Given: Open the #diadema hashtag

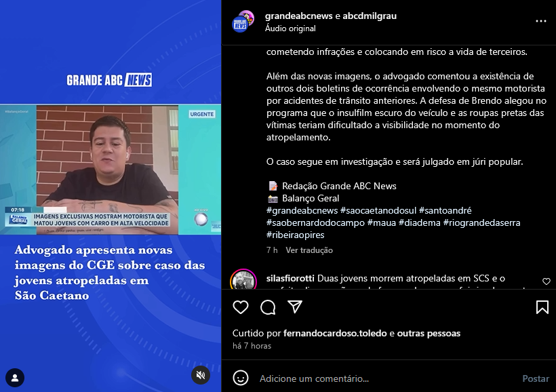Looking at the screenshot, I should click(420, 222).
